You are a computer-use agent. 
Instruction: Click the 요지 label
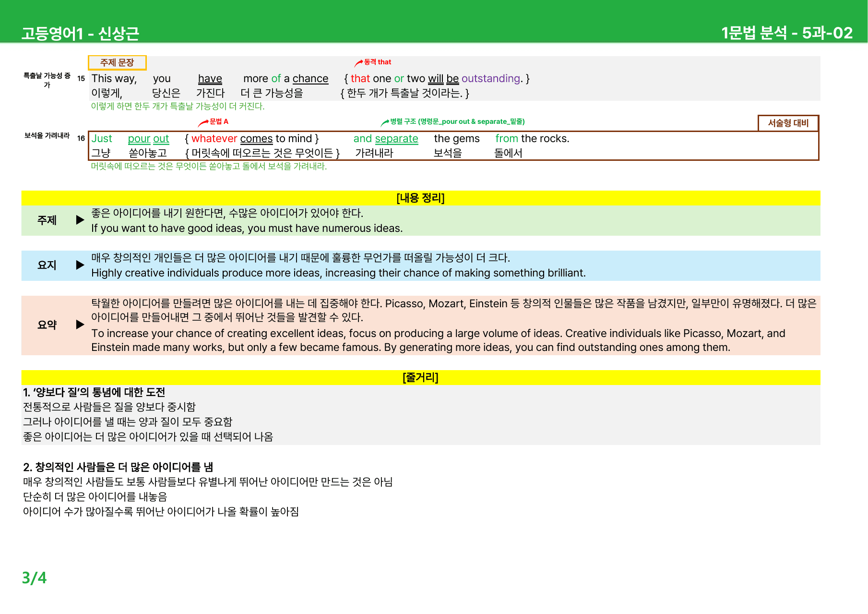coord(47,265)
